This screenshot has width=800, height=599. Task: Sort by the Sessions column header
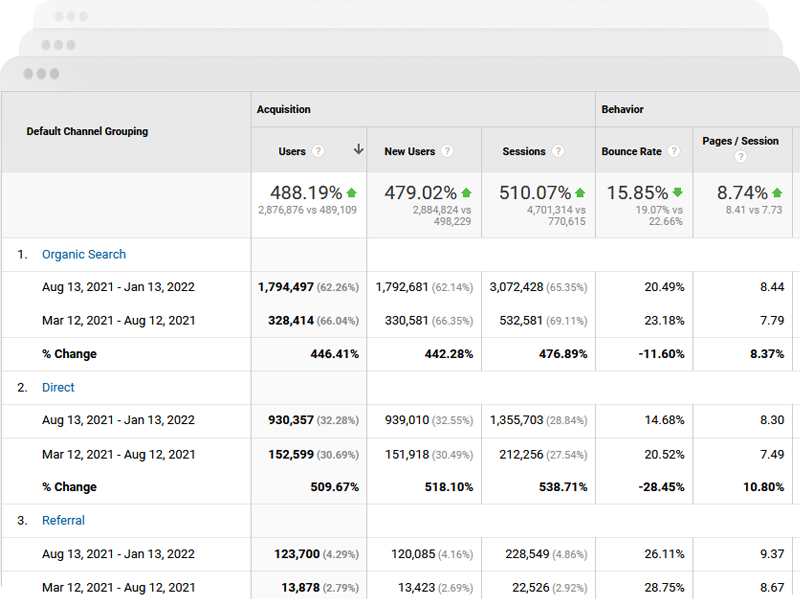(x=524, y=152)
